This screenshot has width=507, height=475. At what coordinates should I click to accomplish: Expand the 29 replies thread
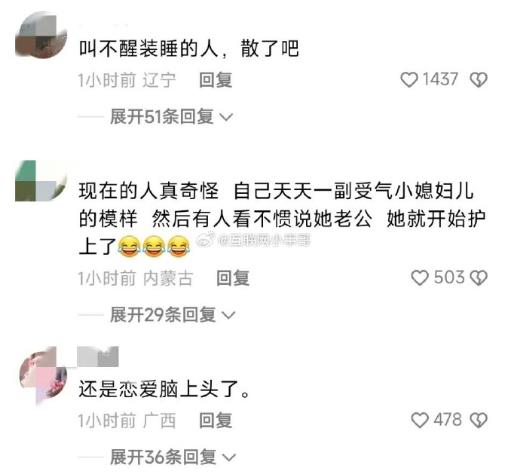point(173,315)
